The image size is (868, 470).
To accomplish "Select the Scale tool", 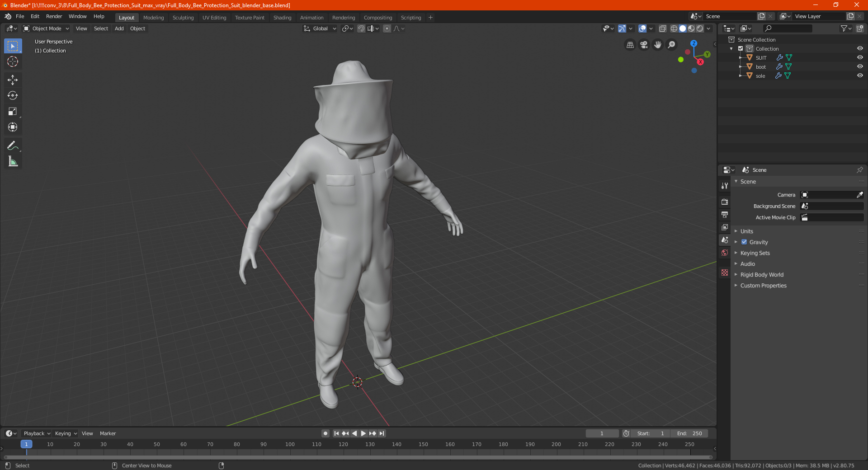I will click(x=13, y=112).
